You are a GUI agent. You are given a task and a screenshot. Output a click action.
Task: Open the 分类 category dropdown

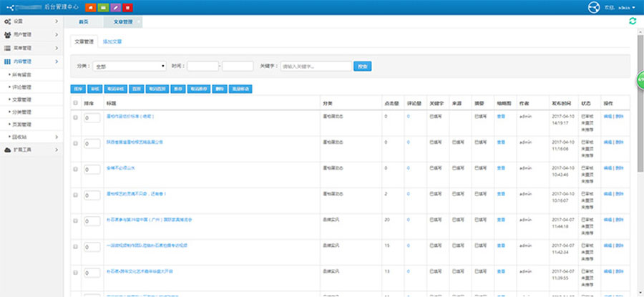pos(130,66)
